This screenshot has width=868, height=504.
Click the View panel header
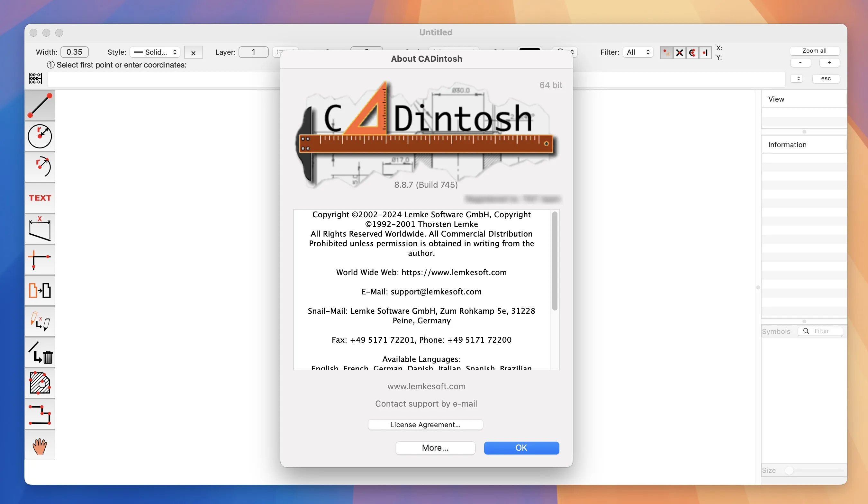pyautogui.click(x=804, y=99)
